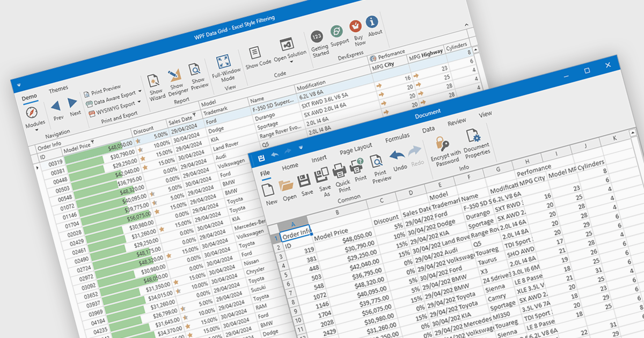
Task: Open the Formulas ribbon tab
Action: click(x=397, y=137)
